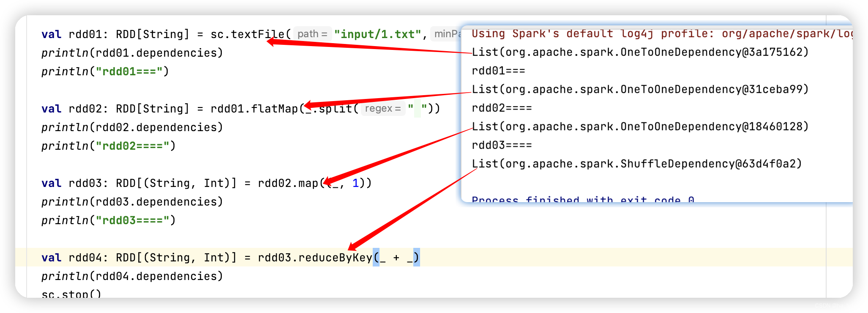Click the 'rdd01===' console output line
This screenshot has height=313, width=868.
pyautogui.click(x=498, y=71)
